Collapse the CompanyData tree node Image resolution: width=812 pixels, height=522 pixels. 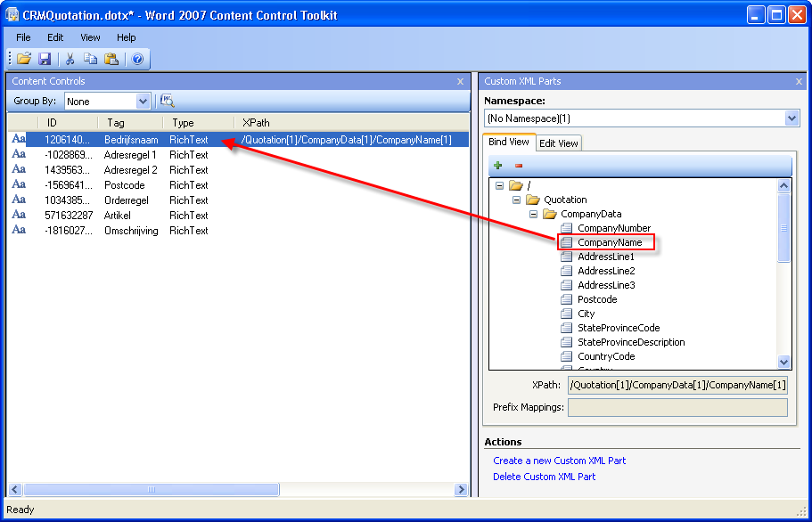pos(533,214)
